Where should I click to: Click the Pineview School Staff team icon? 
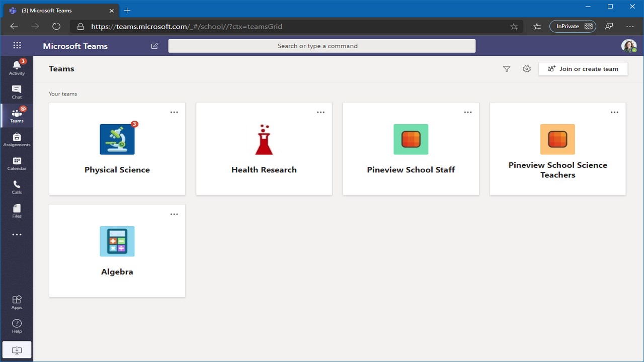pos(411,139)
